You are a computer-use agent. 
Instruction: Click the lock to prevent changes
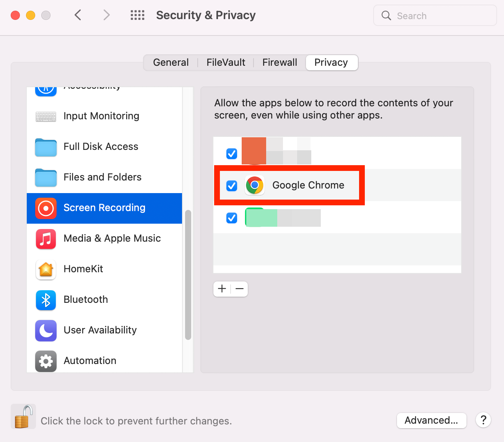pyautogui.click(x=23, y=416)
